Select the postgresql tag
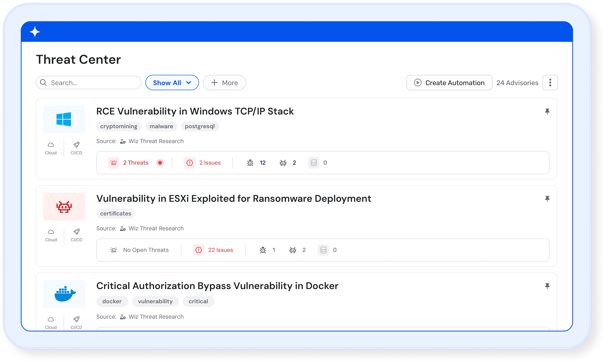The image size is (606, 364). tap(200, 126)
